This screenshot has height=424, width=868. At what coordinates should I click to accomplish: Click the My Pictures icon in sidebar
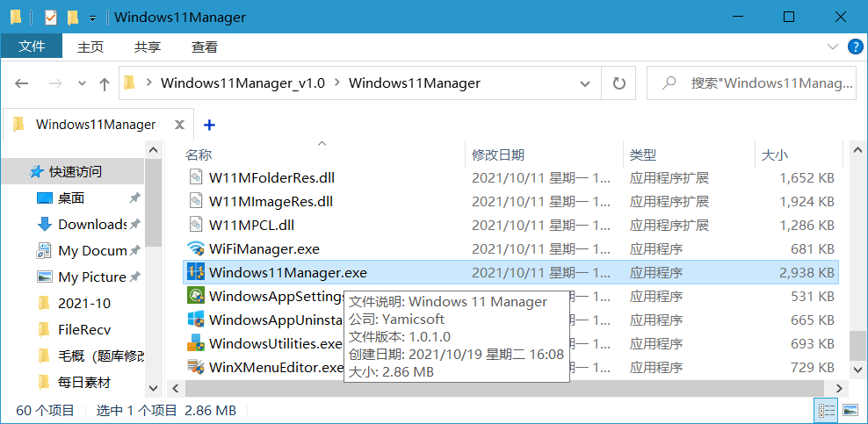tap(44, 277)
